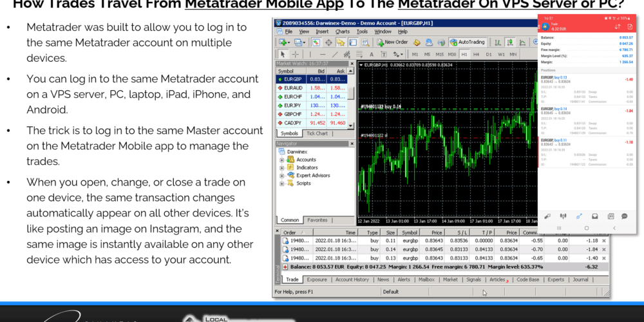Switch chart to line chart icon
Viewport: 644px width, 322px height.
click(x=522, y=43)
